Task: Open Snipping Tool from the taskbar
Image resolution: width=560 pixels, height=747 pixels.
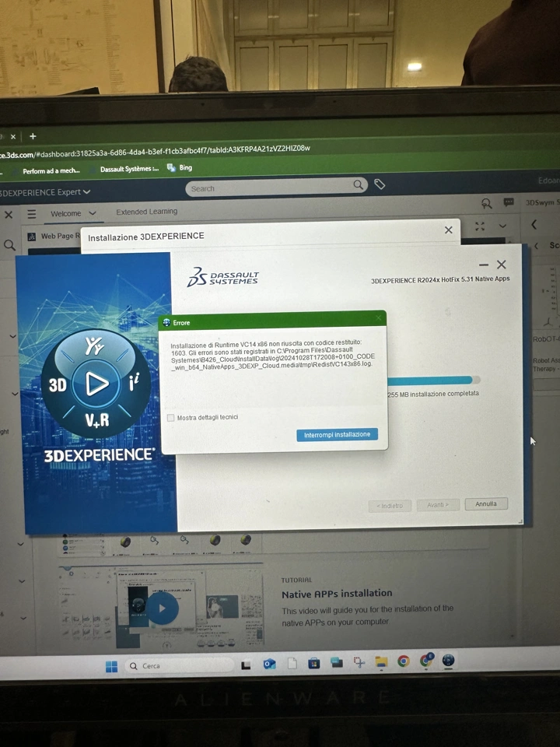Action: (x=359, y=661)
